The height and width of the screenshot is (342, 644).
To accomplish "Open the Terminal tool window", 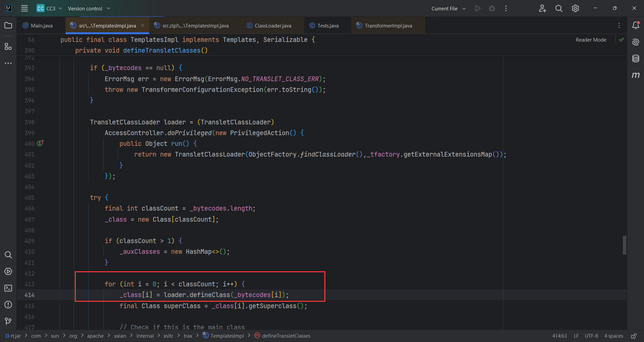I will 8,288.
